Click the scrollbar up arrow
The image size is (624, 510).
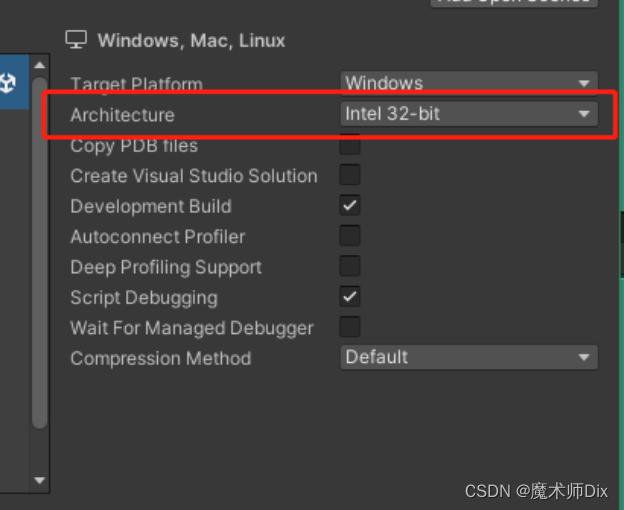click(39, 66)
